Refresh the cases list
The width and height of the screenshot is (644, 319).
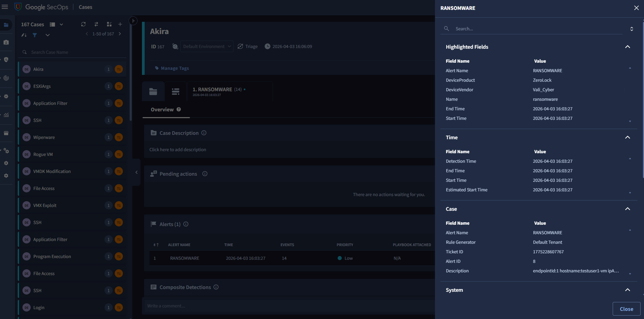(83, 24)
